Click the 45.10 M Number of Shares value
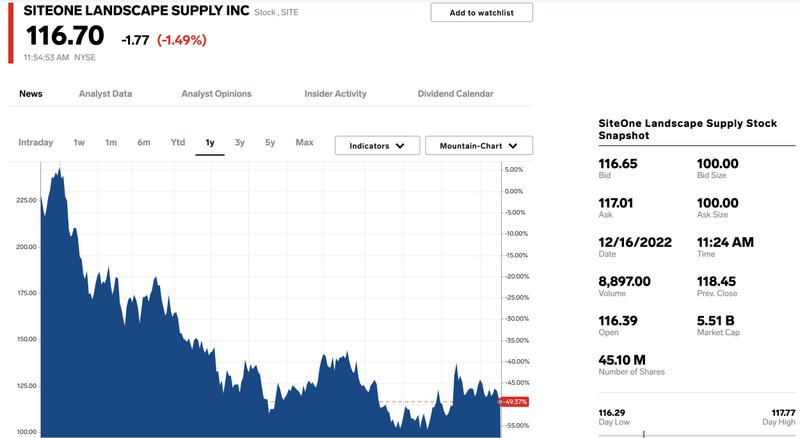Screen dimensions: 800x438 [x=622, y=360]
